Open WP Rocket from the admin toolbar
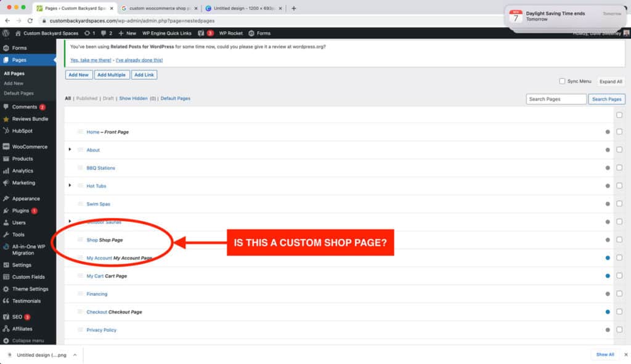 pos(230,33)
